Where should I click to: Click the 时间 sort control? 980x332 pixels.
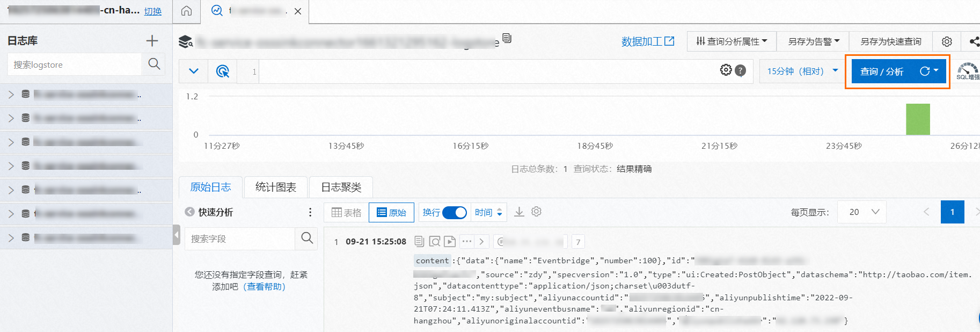488,213
